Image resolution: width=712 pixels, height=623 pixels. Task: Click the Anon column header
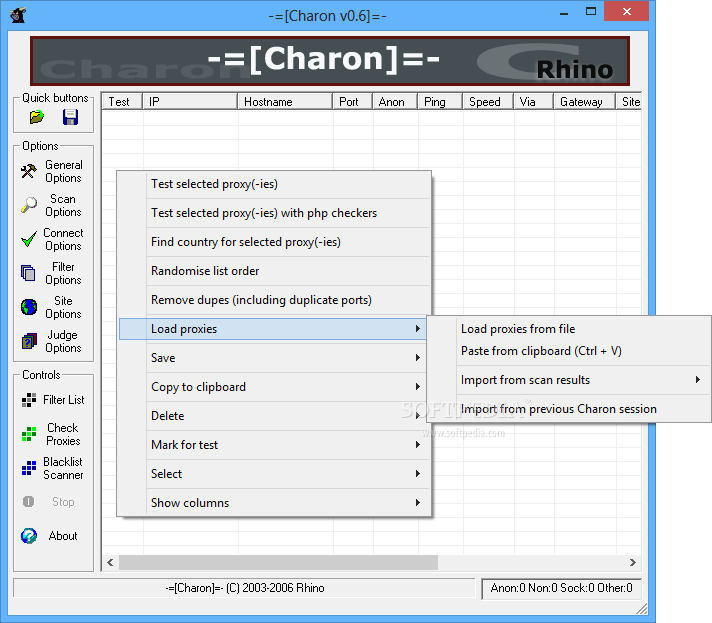point(395,102)
